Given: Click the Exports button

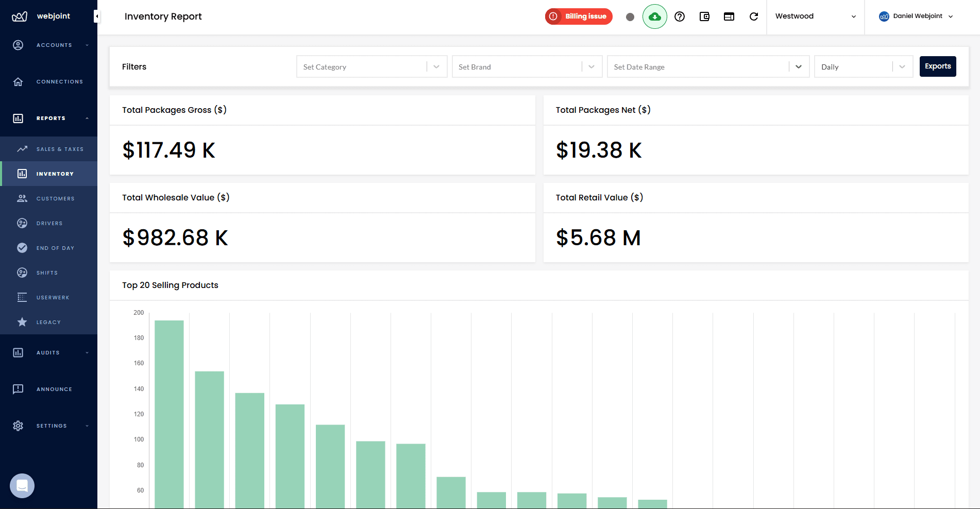Looking at the screenshot, I should pyautogui.click(x=937, y=66).
